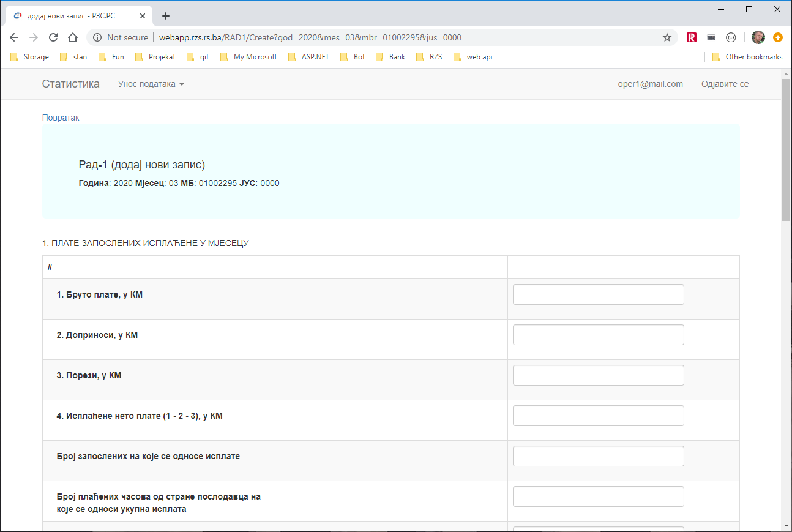
Task: Click the page vertical scrollbar
Action: pyautogui.click(x=786, y=245)
